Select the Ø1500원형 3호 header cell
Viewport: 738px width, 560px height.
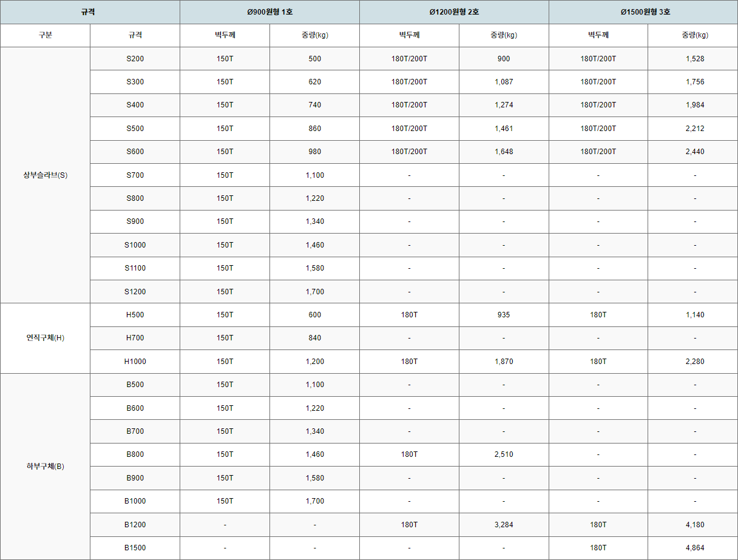click(643, 12)
